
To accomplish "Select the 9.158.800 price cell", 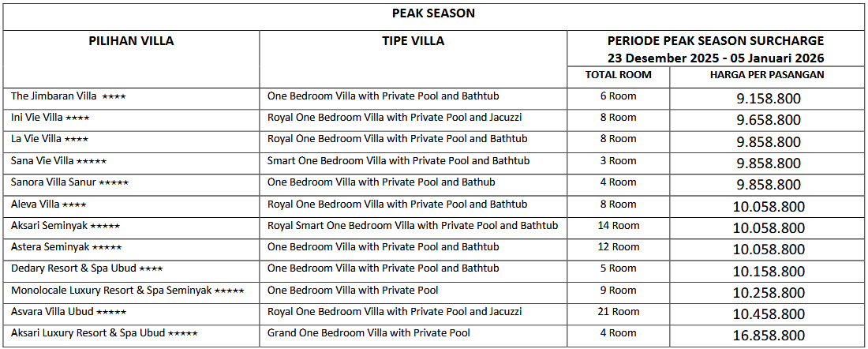I will click(x=767, y=99).
